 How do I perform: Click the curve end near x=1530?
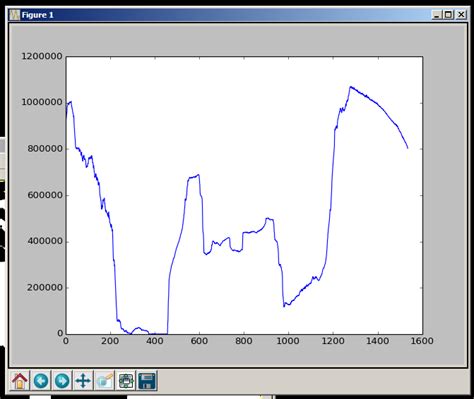pos(407,148)
